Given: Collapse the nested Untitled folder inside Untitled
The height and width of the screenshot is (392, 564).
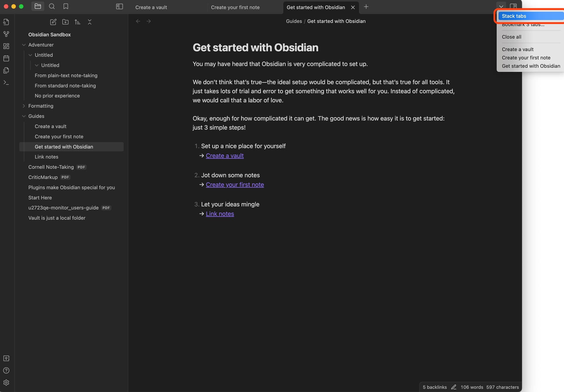Looking at the screenshot, I should 37,65.
